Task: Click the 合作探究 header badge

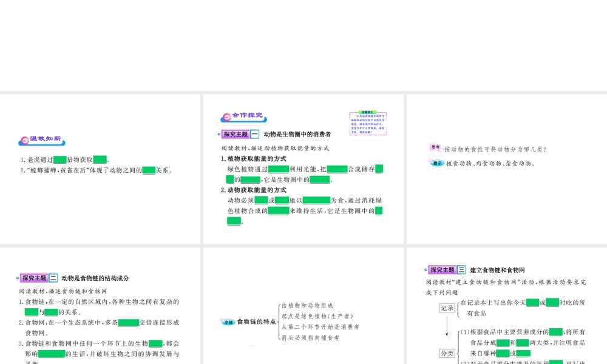Action: click(x=243, y=116)
